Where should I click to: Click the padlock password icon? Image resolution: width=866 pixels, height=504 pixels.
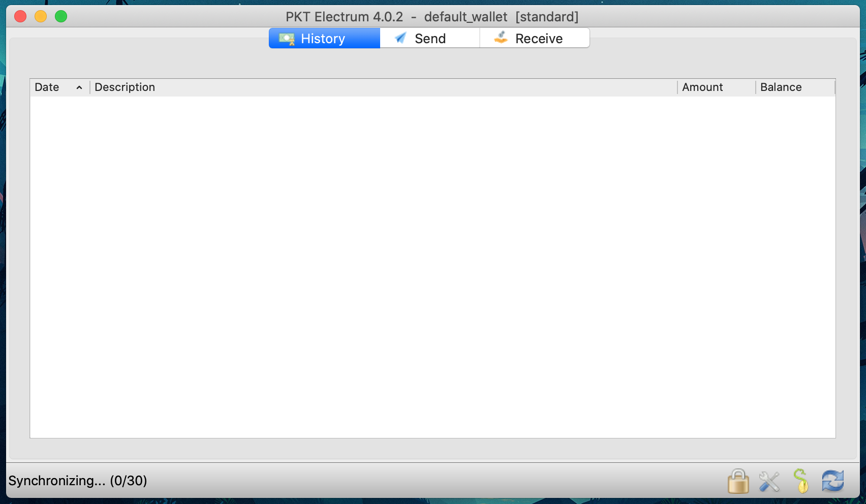click(x=738, y=481)
